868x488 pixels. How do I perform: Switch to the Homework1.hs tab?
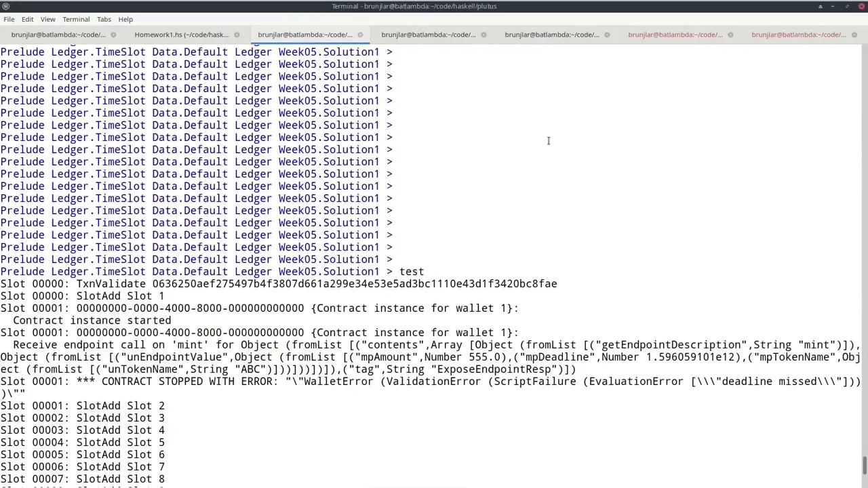pos(181,35)
